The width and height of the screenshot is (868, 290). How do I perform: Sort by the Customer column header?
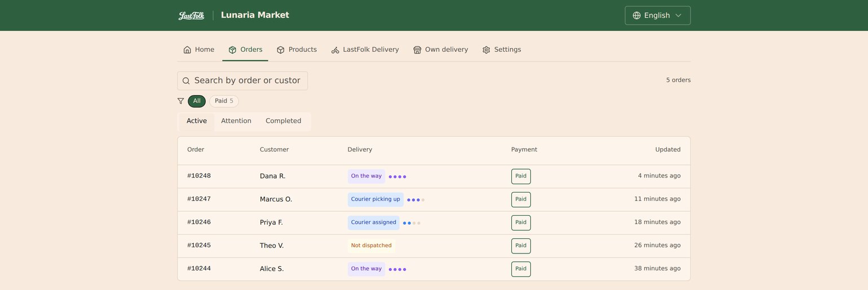(274, 150)
